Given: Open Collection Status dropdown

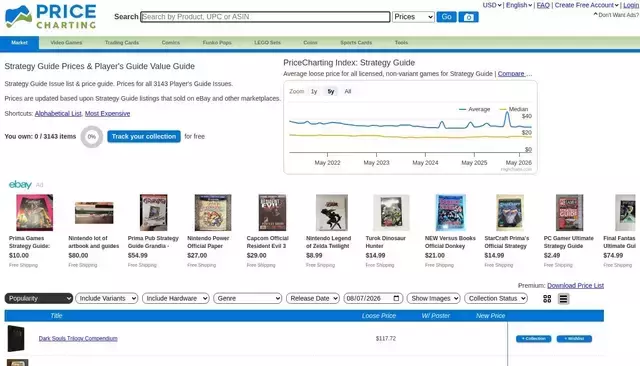Looking at the screenshot, I should tap(496, 298).
